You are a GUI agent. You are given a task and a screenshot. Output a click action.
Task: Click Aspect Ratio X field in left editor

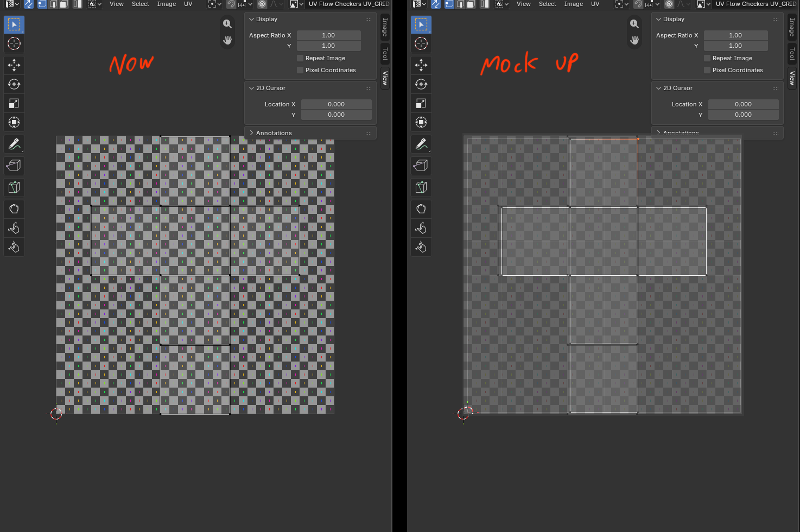click(329, 35)
